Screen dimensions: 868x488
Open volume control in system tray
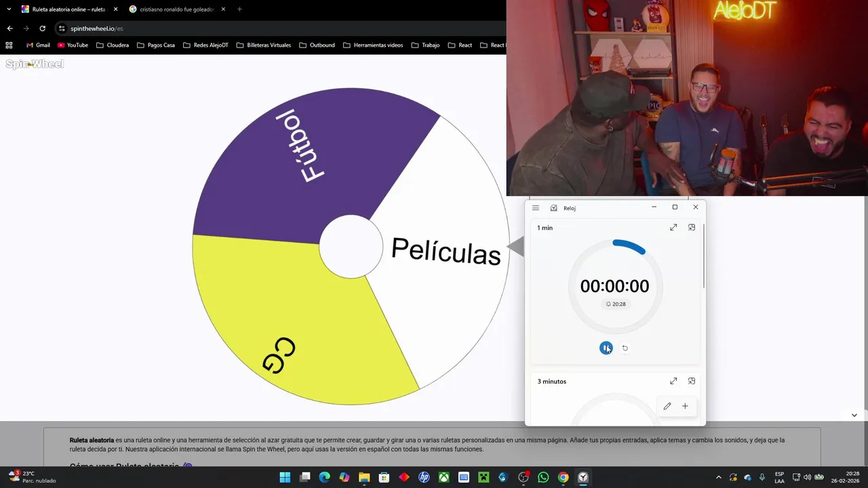click(807, 477)
